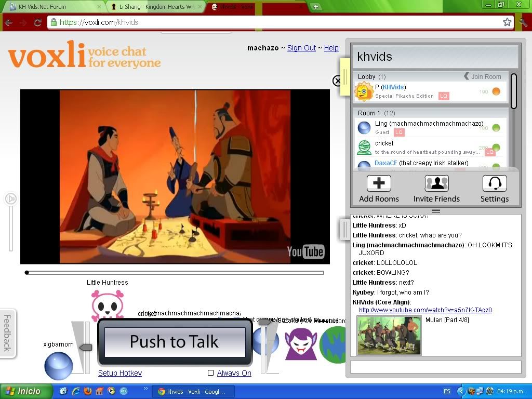The image size is (532, 399).
Task: Switch to the khvids Voxli tab
Action: tap(256, 7)
